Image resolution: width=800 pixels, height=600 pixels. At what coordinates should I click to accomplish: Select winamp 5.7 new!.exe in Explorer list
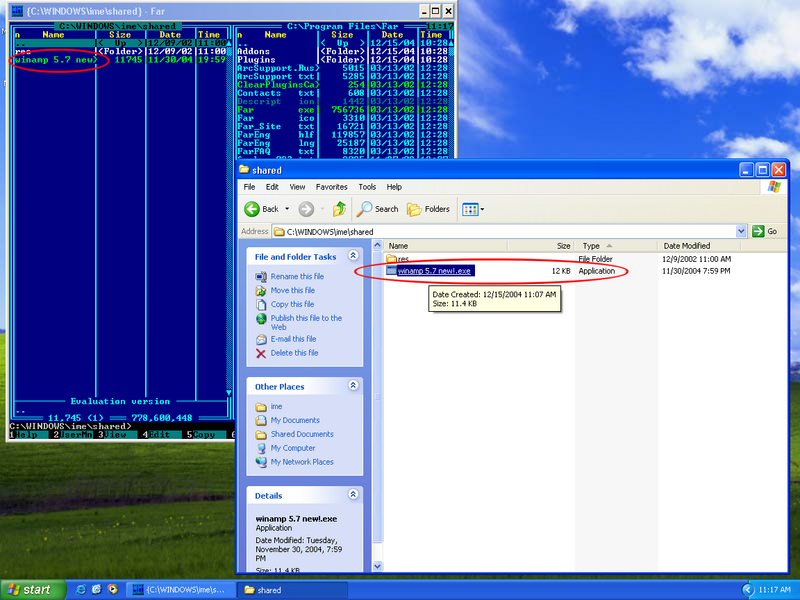[x=434, y=271]
